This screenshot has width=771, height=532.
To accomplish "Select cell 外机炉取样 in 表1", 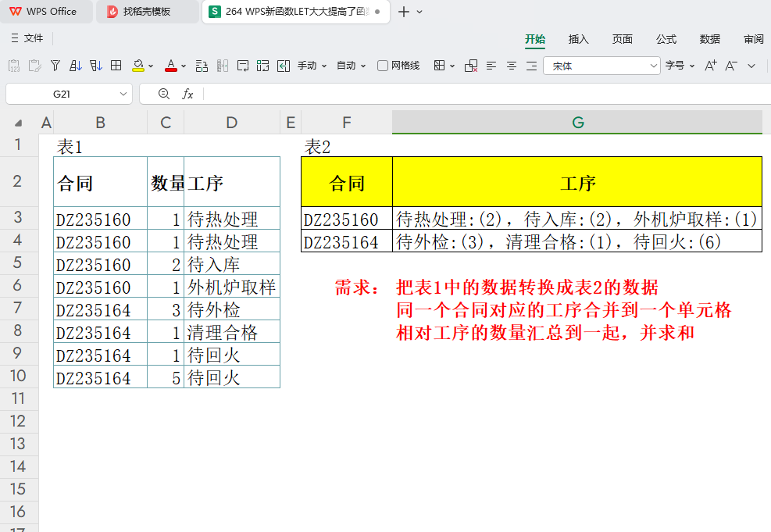I will click(x=231, y=287).
